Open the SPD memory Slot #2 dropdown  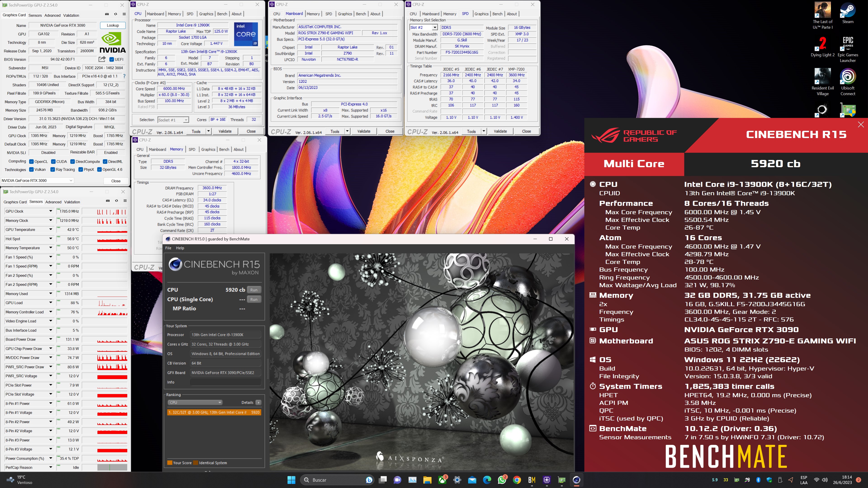[424, 28]
